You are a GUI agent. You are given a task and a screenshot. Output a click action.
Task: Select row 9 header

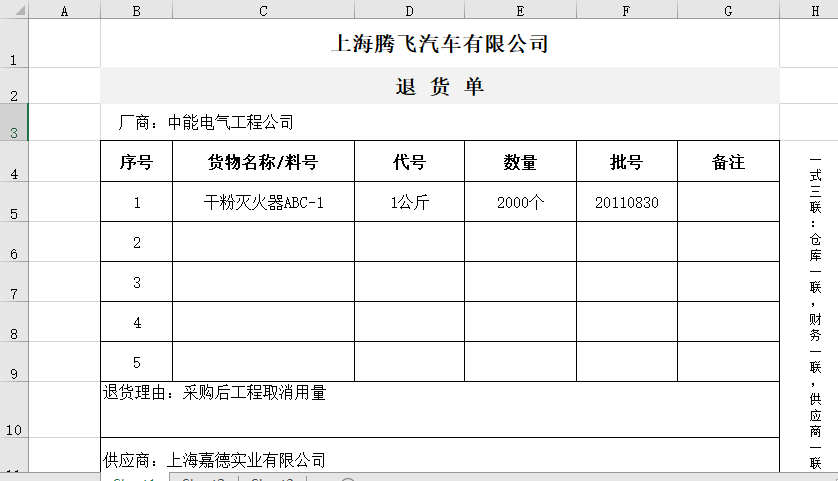pos(14,362)
